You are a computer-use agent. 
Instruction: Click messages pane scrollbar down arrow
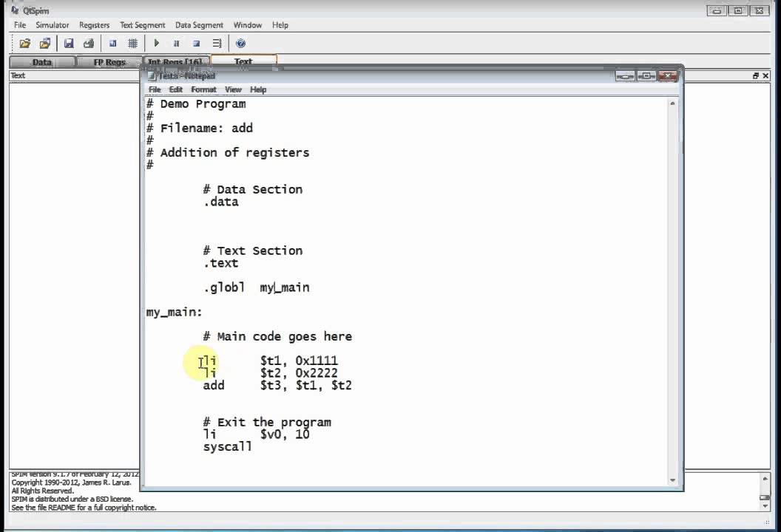click(x=765, y=505)
